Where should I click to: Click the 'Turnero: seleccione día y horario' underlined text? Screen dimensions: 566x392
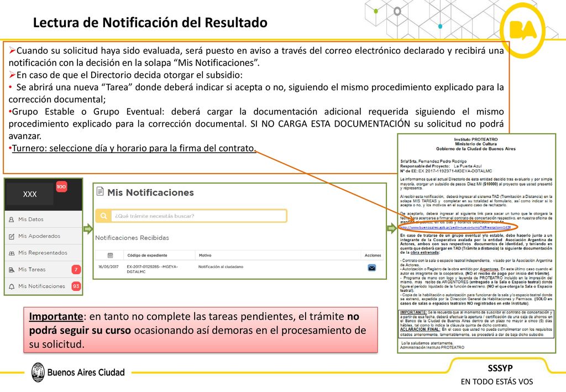point(134,148)
